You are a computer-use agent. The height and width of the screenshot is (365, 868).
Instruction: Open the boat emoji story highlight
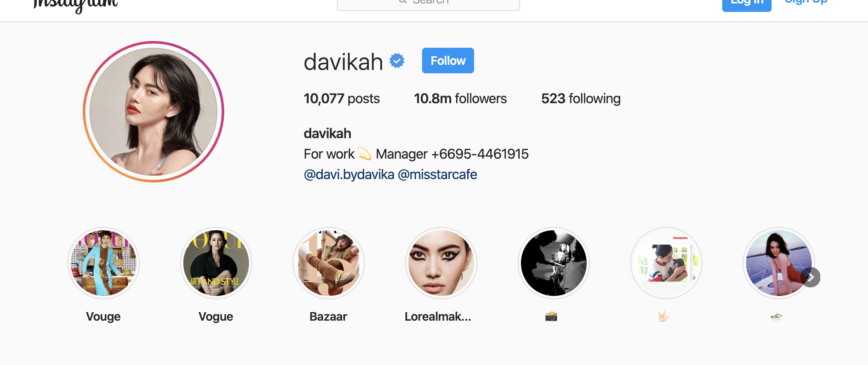click(778, 263)
